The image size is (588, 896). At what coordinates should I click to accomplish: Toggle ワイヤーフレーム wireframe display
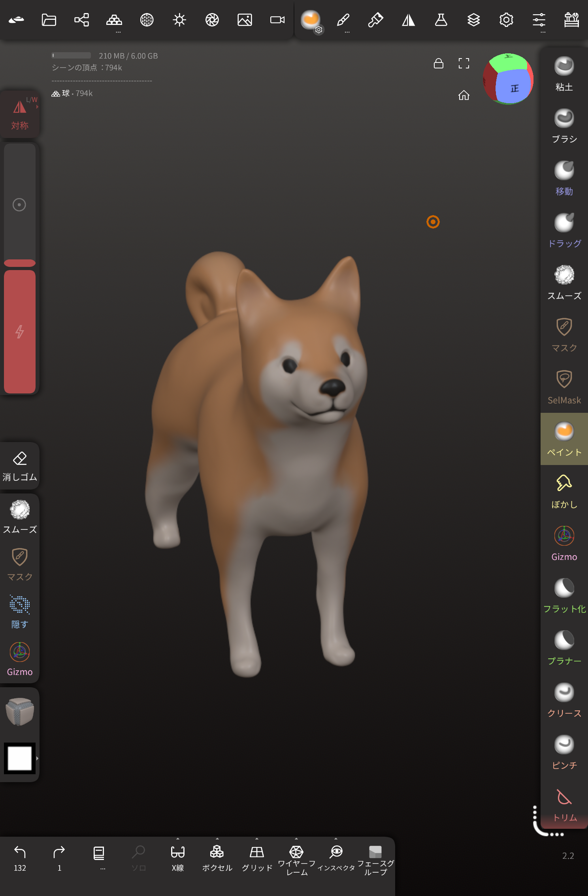point(296,857)
